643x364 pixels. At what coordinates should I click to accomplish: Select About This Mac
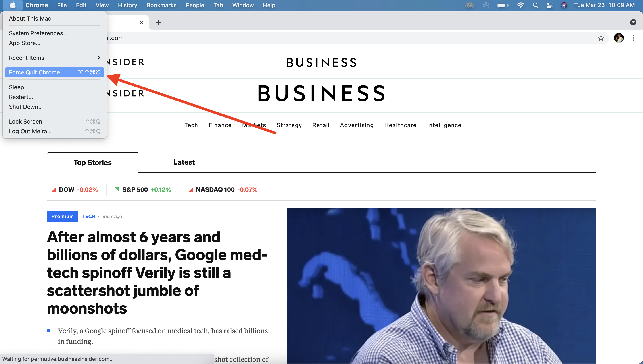click(54, 19)
